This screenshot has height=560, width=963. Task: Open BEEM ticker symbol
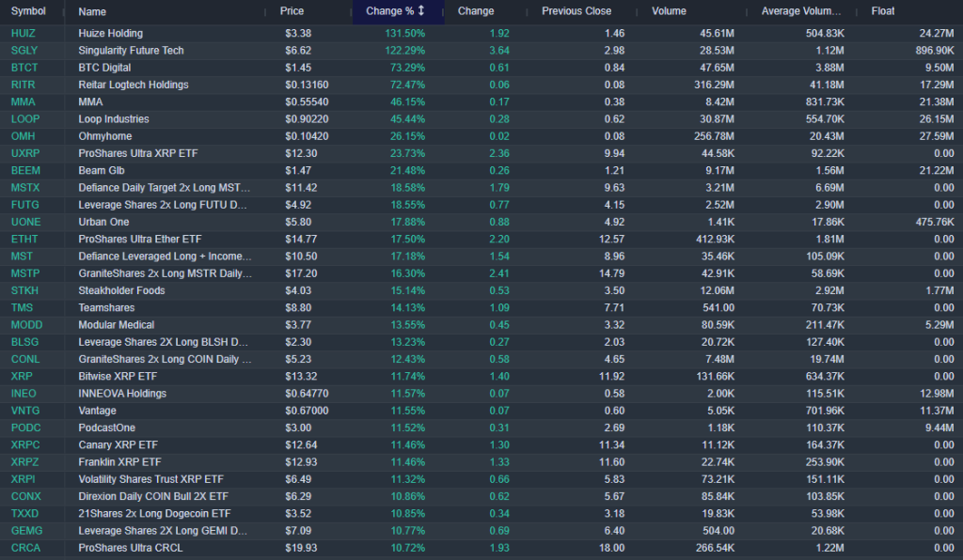(x=25, y=170)
